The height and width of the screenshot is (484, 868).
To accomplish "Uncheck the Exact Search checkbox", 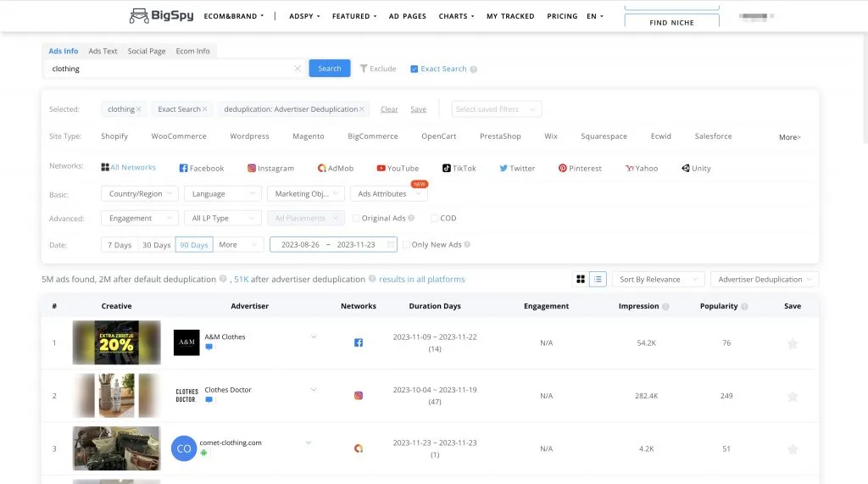I will point(414,69).
